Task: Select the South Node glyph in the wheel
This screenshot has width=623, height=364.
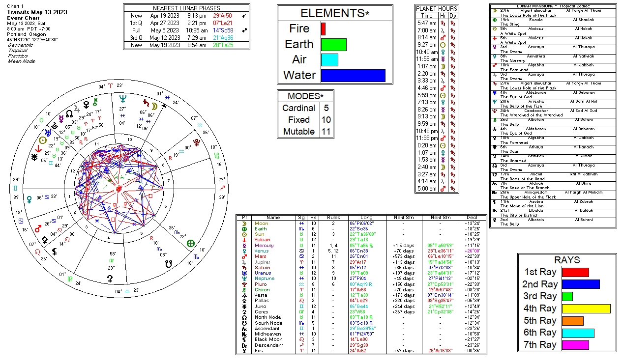Action: 169,263
